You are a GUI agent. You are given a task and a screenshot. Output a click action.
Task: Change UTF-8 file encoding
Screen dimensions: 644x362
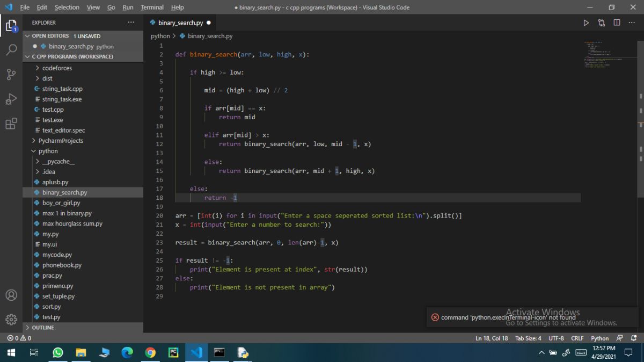pyautogui.click(x=556, y=338)
